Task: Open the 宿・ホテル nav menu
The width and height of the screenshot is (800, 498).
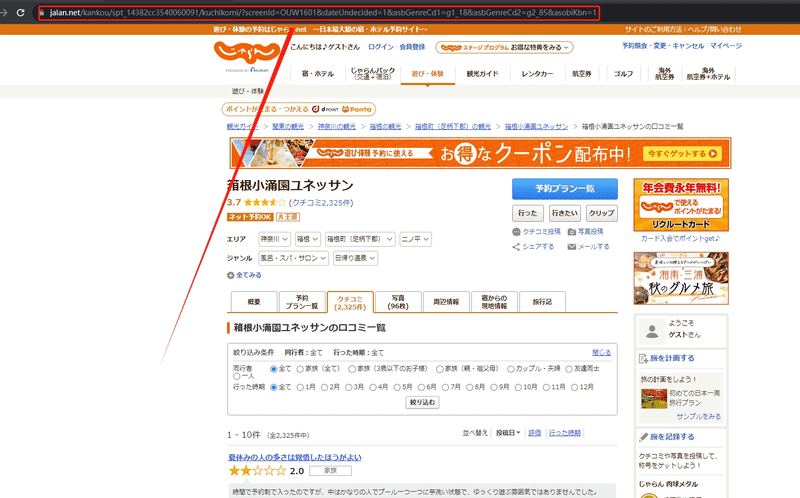Action: coord(317,74)
